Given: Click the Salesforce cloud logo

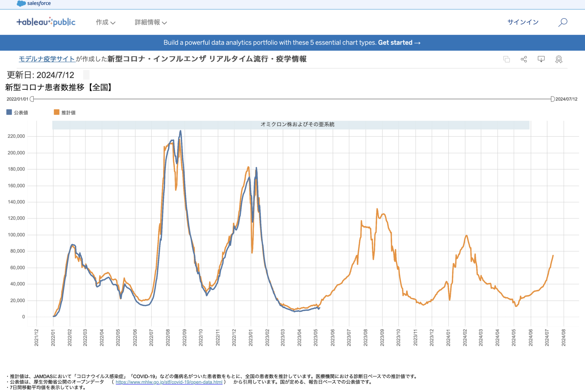Looking at the screenshot, I should coord(21,3).
